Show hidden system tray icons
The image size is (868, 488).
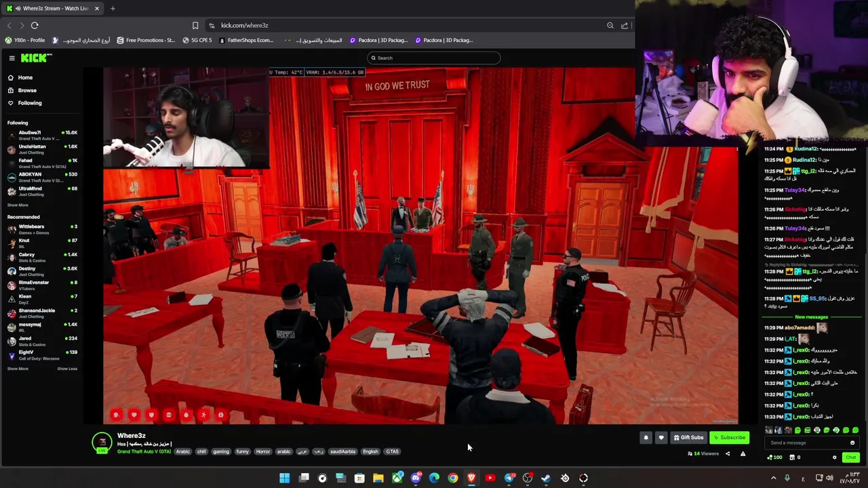[773, 478]
